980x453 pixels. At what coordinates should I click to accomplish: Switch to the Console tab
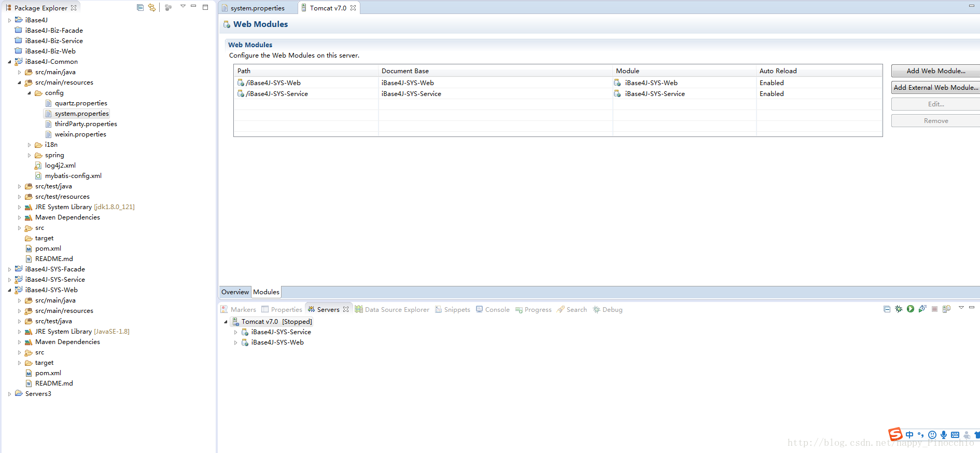[x=493, y=310]
